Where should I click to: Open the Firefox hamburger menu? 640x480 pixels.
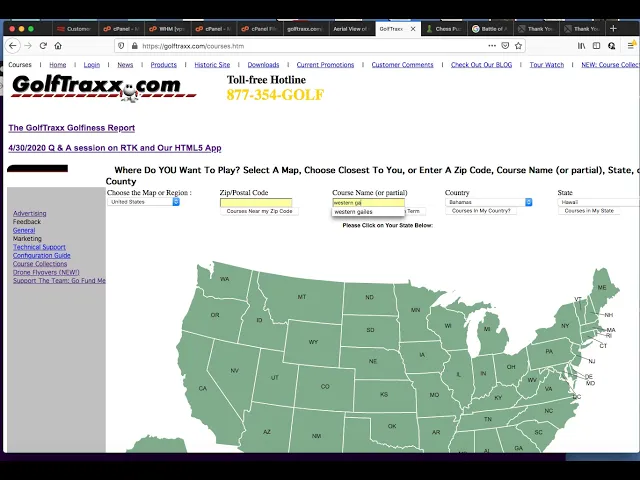(x=631, y=46)
